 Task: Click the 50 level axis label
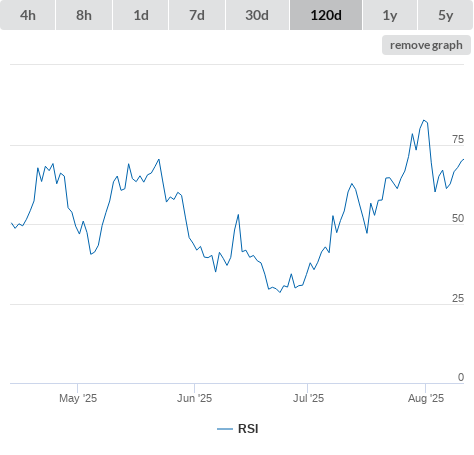(458, 218)
